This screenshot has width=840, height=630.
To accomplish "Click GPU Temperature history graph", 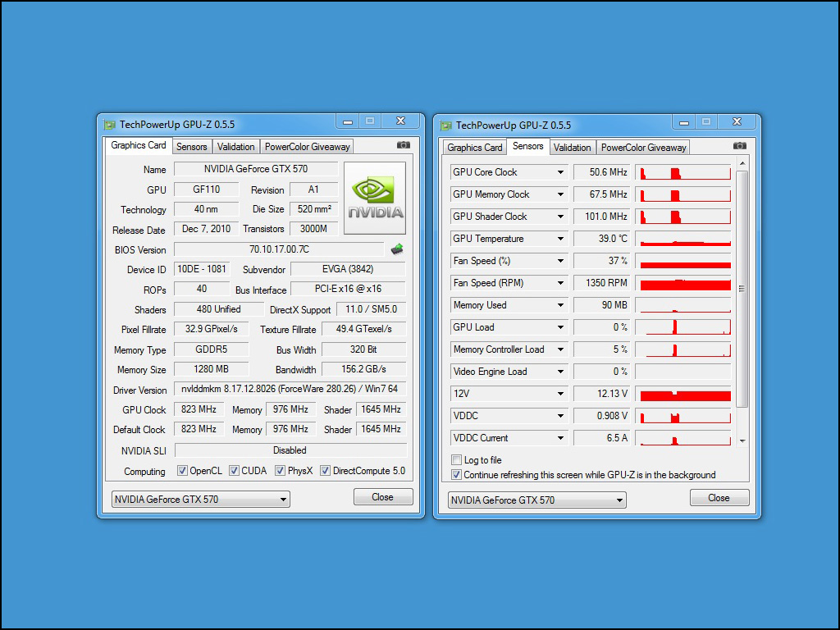I will (x=683, y=239).
